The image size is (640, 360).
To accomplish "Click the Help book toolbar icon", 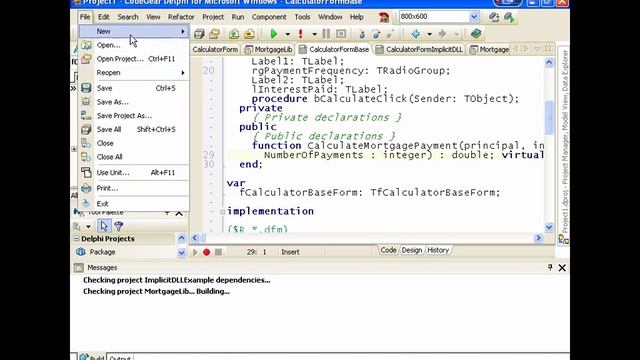I will (476, 33).
